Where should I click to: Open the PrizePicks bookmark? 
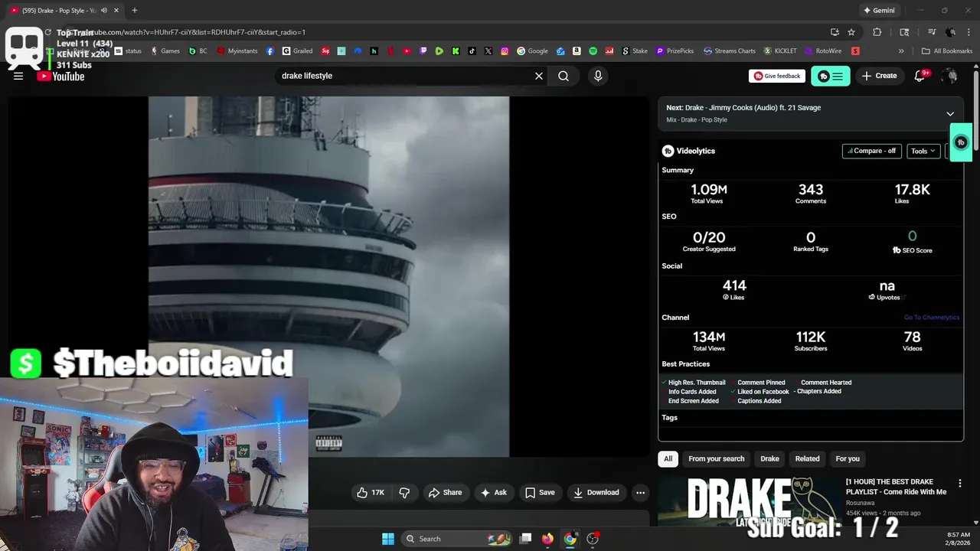[x=675, y=51]
